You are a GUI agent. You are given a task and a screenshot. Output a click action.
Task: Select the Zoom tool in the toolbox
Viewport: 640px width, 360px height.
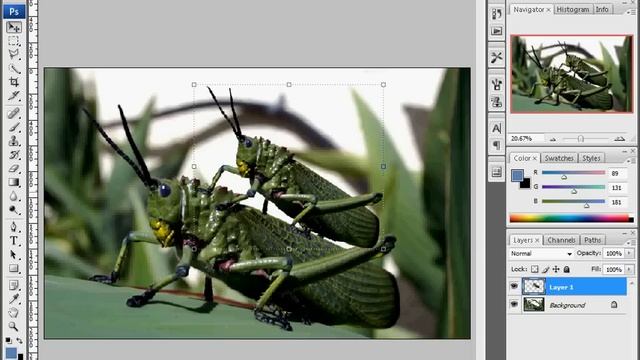[13, 327]
